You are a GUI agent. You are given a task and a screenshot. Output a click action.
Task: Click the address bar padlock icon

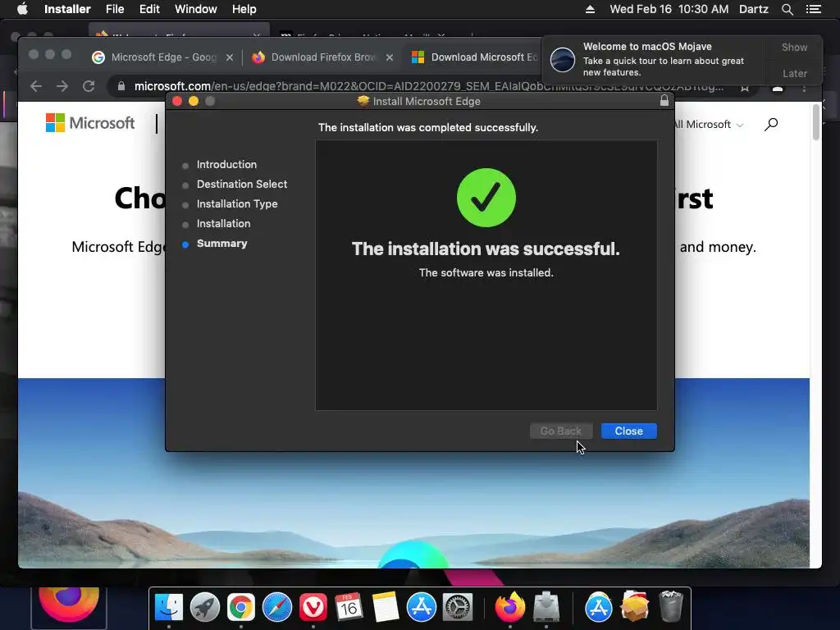[x=121, y=86]
